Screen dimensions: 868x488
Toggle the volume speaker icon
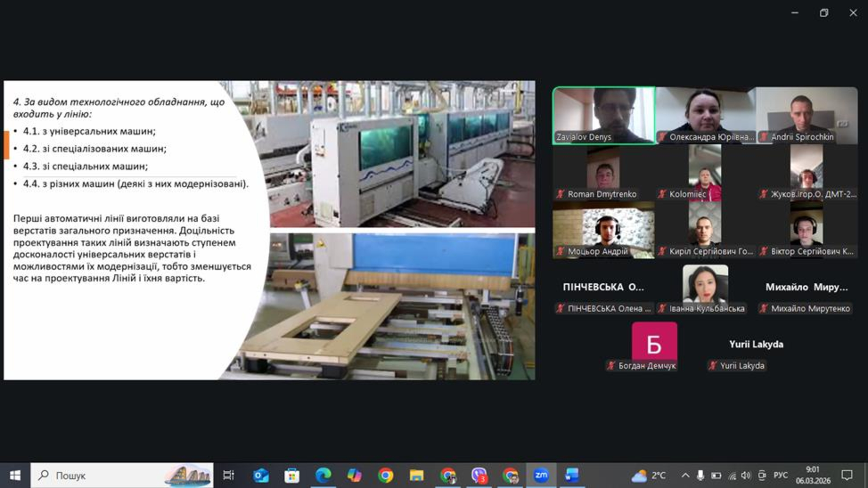pyautogui.click(x=746, y=475)
